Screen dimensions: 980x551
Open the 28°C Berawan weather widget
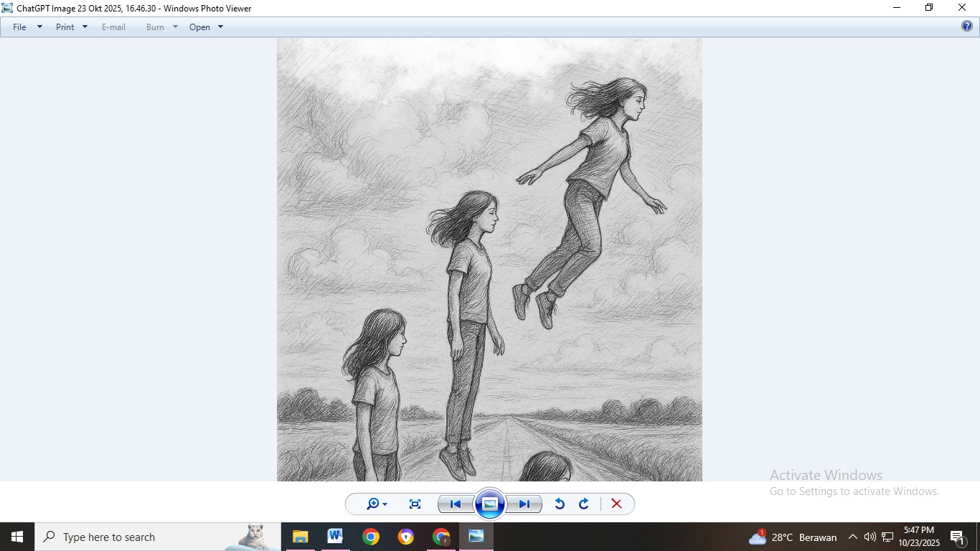tap(793, 537)
